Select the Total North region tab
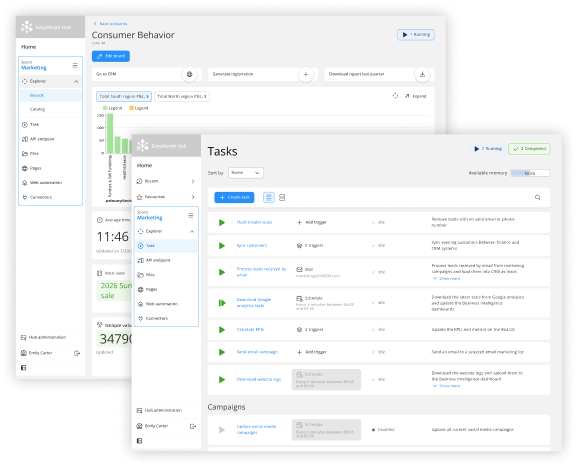This screenshot has height=467, width=578. tap(182, 97)
